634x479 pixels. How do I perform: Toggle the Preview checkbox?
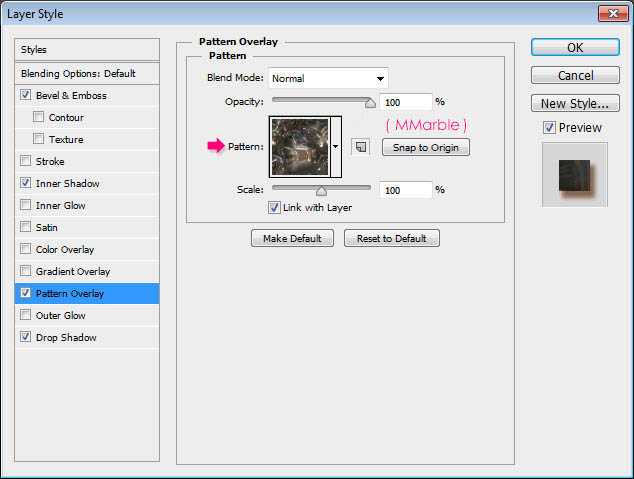(548, 128)
